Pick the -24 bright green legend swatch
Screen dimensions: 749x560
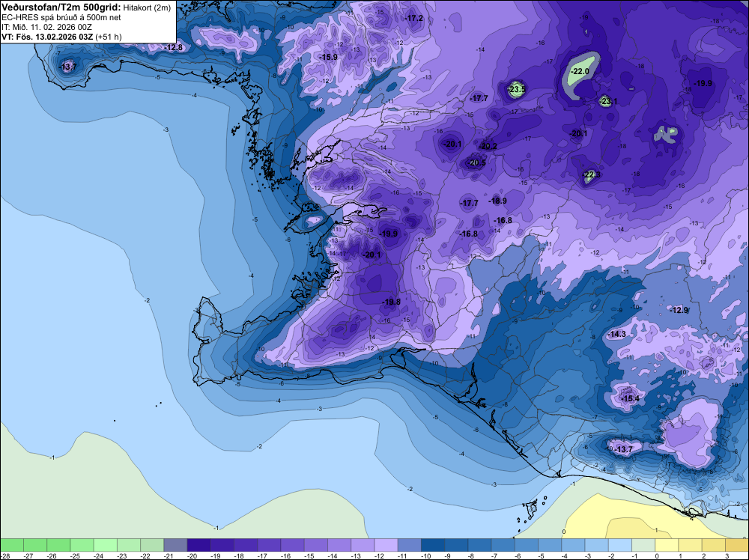coord(105,545)
